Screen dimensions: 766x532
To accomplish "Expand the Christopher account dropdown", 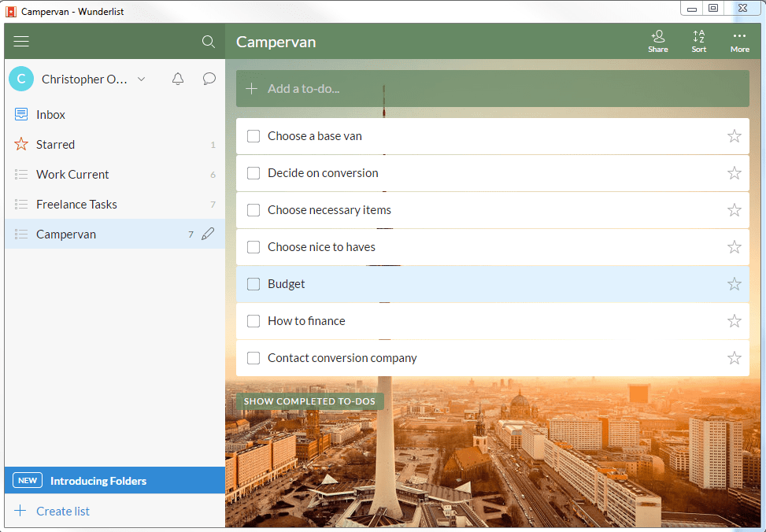I will click(x=140, y=79).
